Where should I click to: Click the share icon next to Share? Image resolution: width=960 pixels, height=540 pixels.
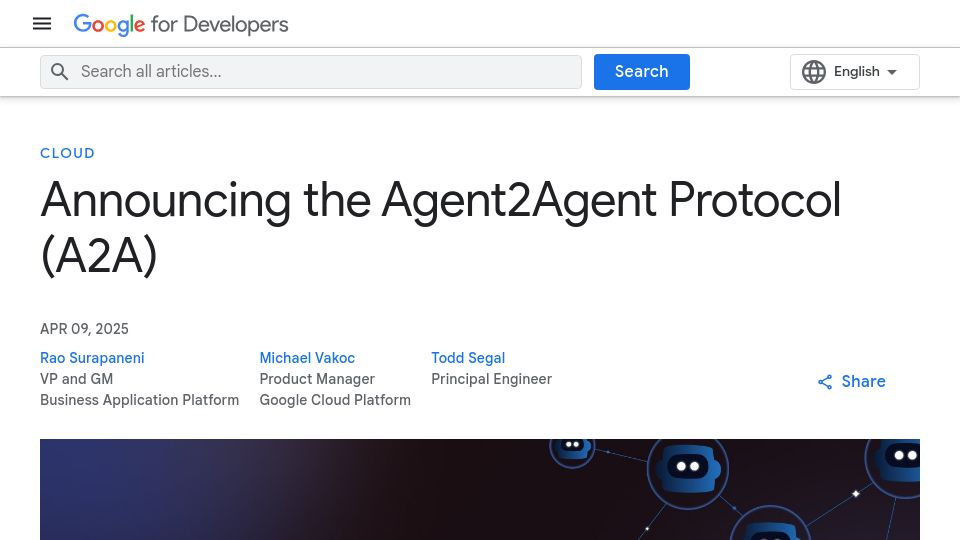[825, 382]
